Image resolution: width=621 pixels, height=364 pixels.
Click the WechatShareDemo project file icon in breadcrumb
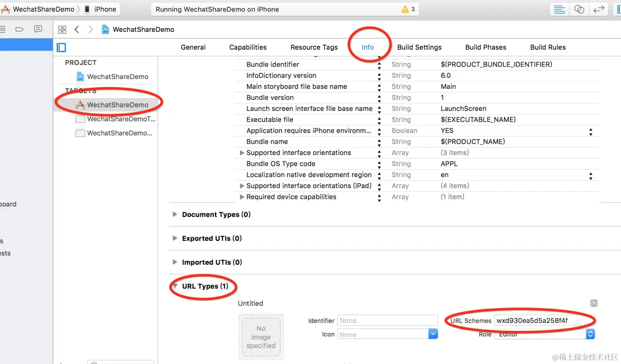106,29
